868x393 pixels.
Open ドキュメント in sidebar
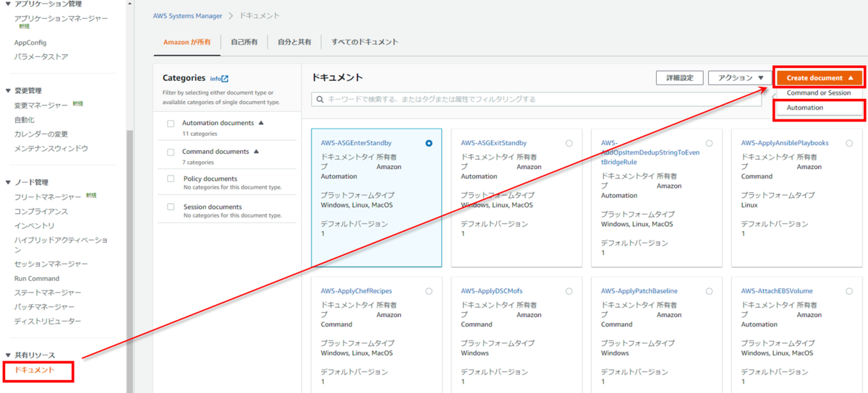coord(34,370)
